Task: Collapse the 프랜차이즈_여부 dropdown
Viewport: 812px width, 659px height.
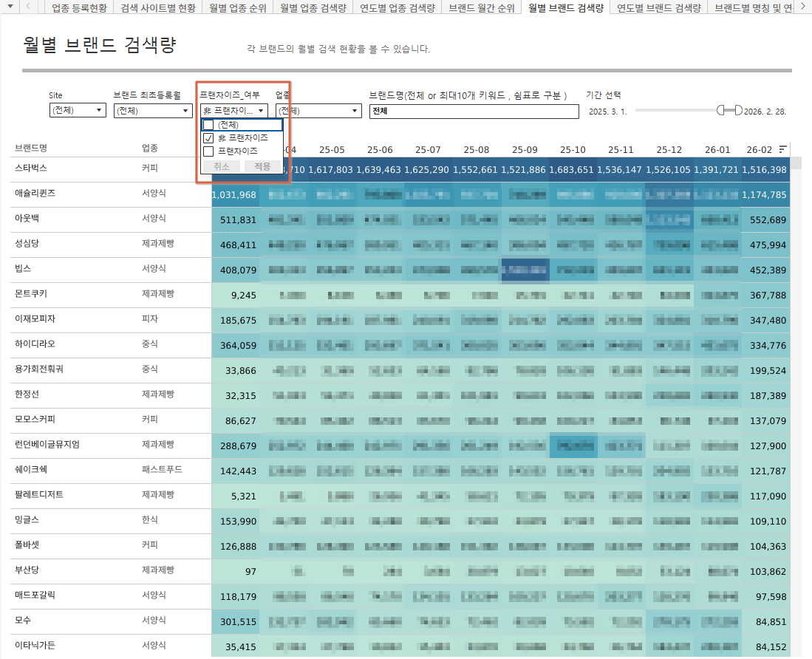Action: click(x=261, y=111)
